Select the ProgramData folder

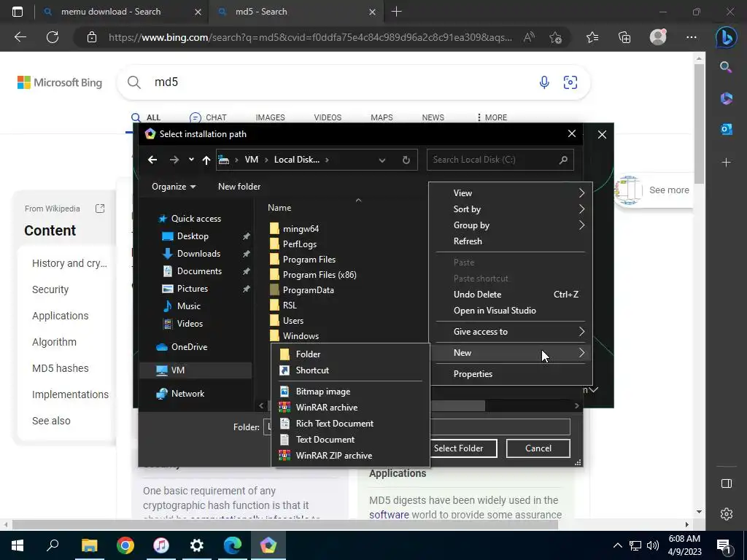point(308,290)
